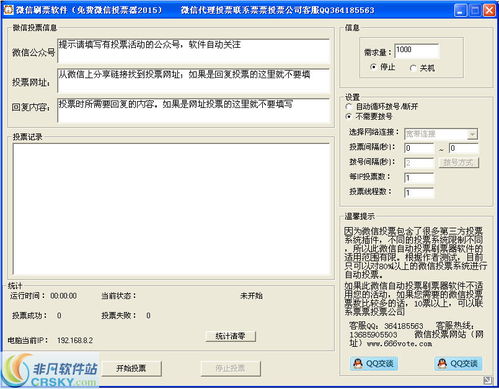Click the 投票成功 label
Screen dimensions: 499x389
coord(30,315)
